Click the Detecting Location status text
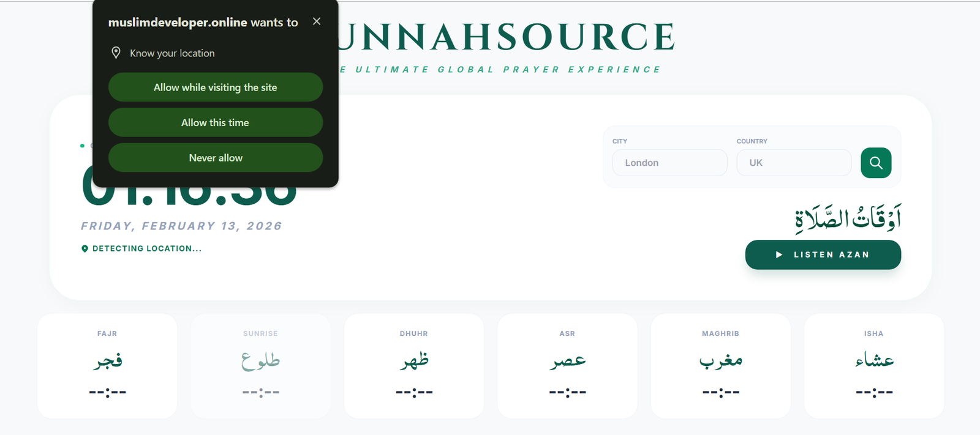Image resolution: width=980 pixels, height=435 pixels. (147, 248)
